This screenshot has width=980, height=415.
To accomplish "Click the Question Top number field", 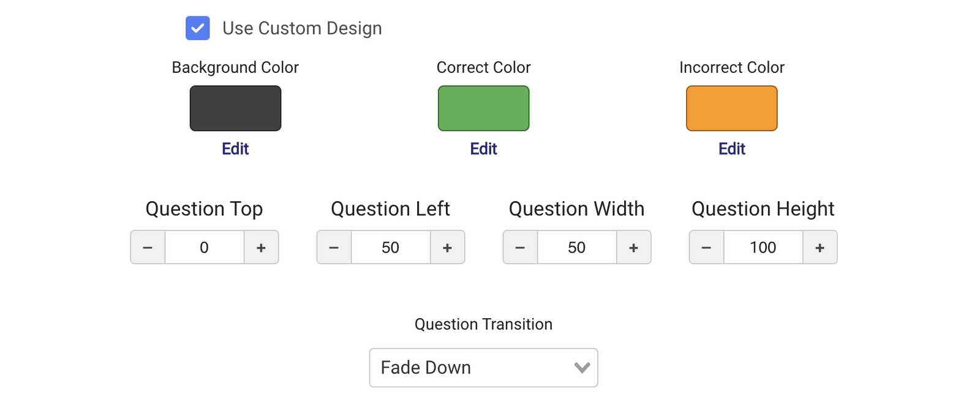I will click(204, 248).
